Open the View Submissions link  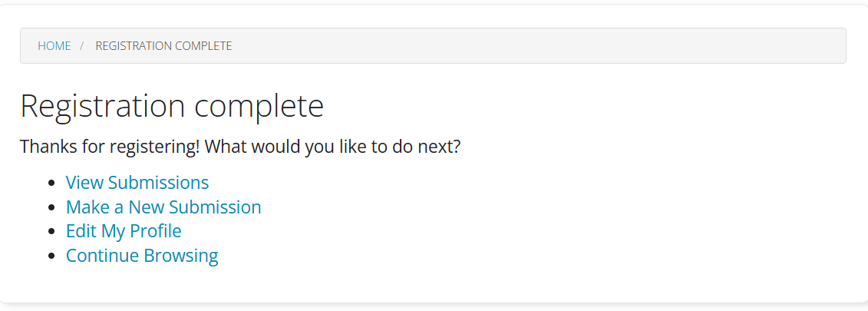coord(137,183)
